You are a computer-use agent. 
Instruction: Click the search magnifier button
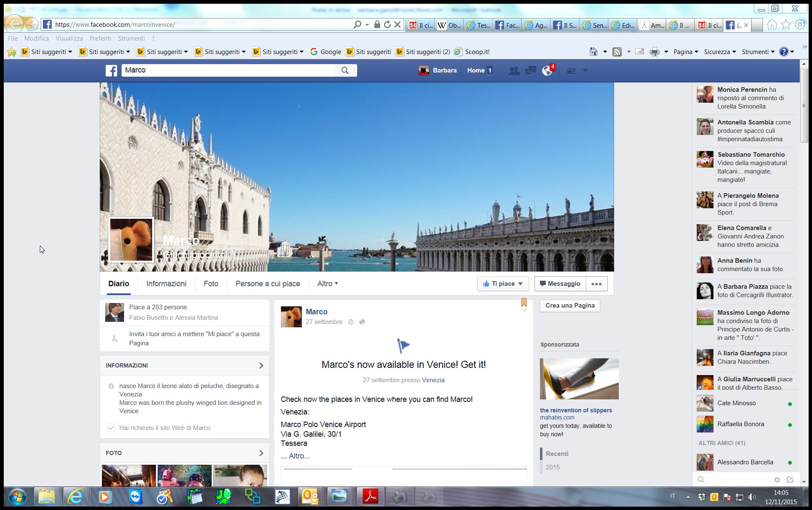pyautogui.click(x=345, y=70)
